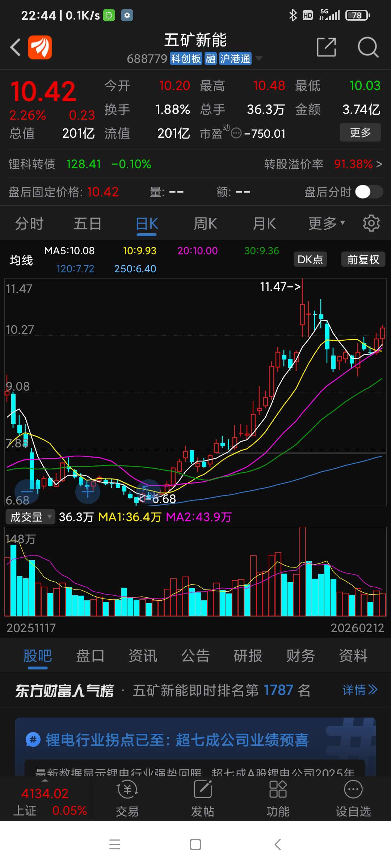
Task: Open chart settings gear icon
Action: [x=371, y=223]
